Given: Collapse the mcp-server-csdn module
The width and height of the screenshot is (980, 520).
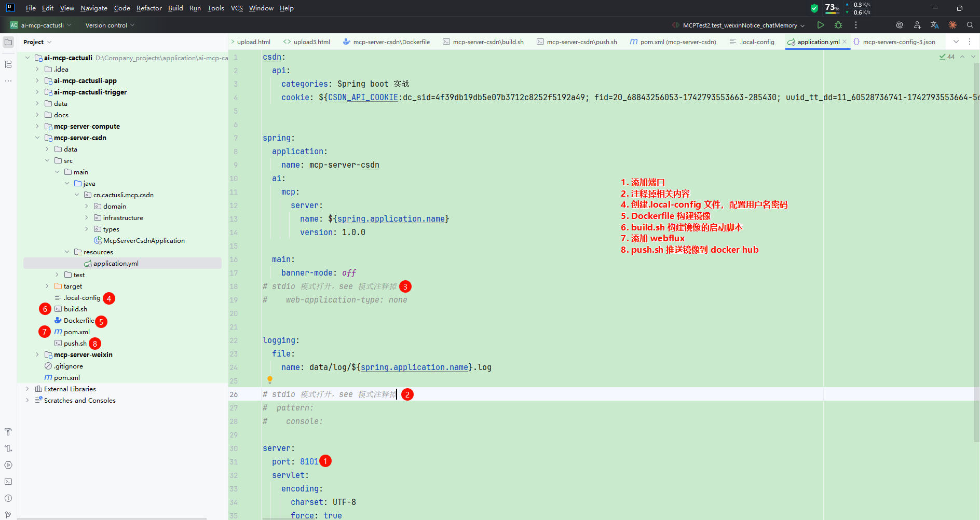Looking at the screenshot, I should click(37, 138).
